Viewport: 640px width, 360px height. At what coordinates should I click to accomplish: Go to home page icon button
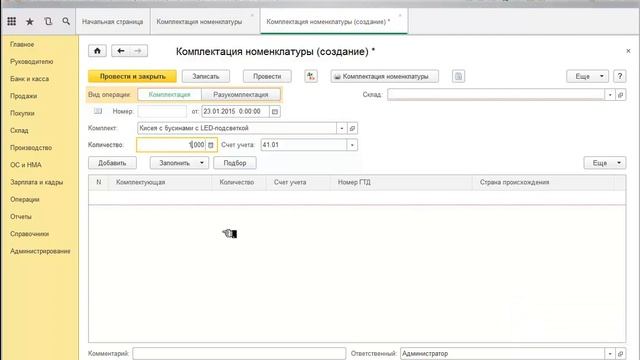(x=97, y=51)
